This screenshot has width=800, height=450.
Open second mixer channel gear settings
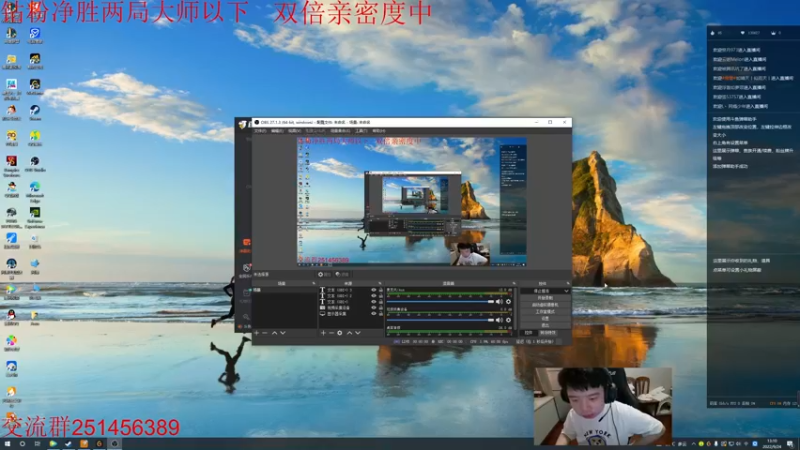pos(508,320)
